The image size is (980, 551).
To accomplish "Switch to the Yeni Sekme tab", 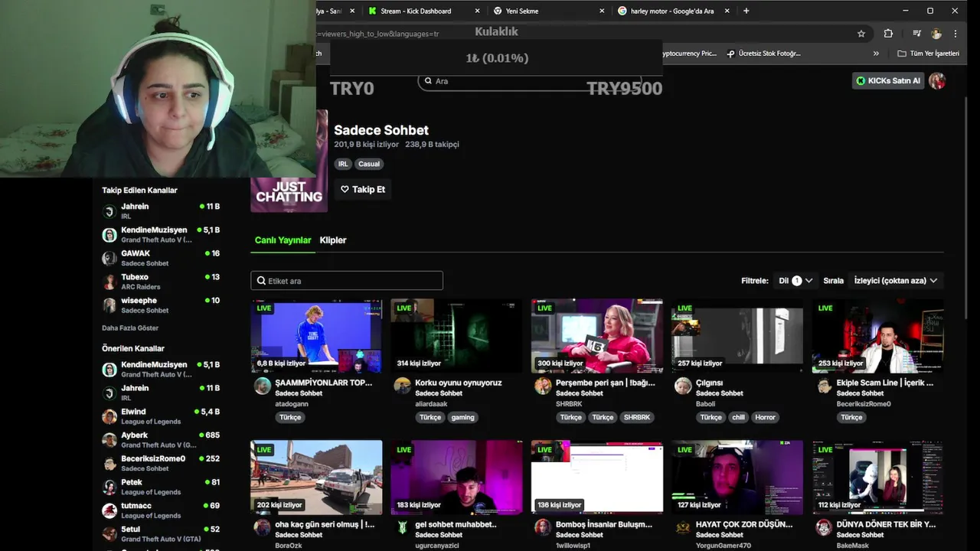I will [522, 11].
